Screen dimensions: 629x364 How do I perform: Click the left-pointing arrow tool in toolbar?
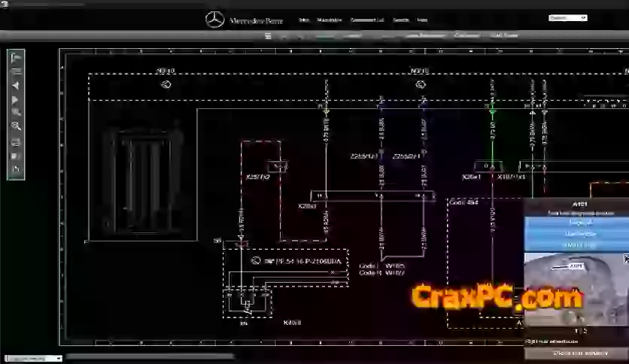[x=16, y=86]
